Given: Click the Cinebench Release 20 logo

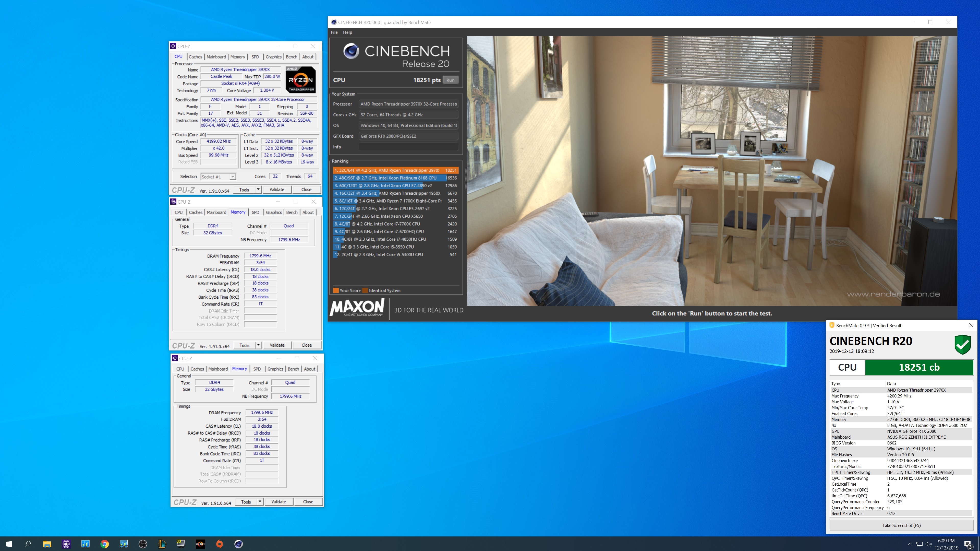Looking at the screenshot, I should pos(396,56).
